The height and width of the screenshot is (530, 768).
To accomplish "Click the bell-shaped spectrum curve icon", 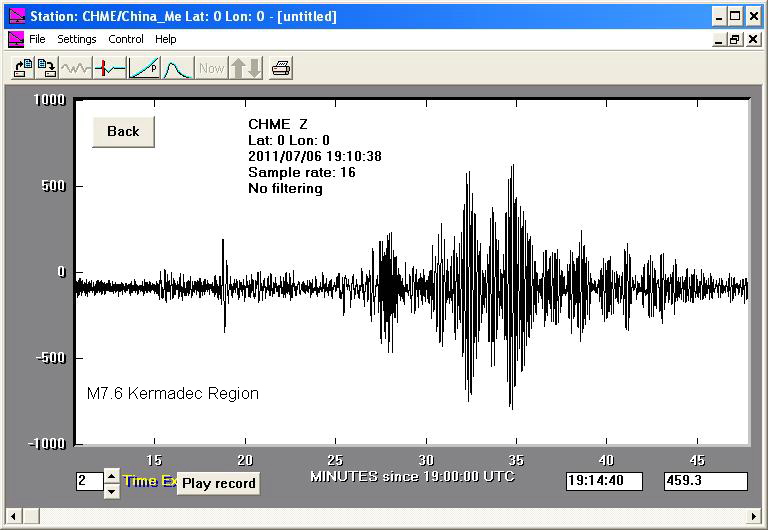I will (176, 68).
